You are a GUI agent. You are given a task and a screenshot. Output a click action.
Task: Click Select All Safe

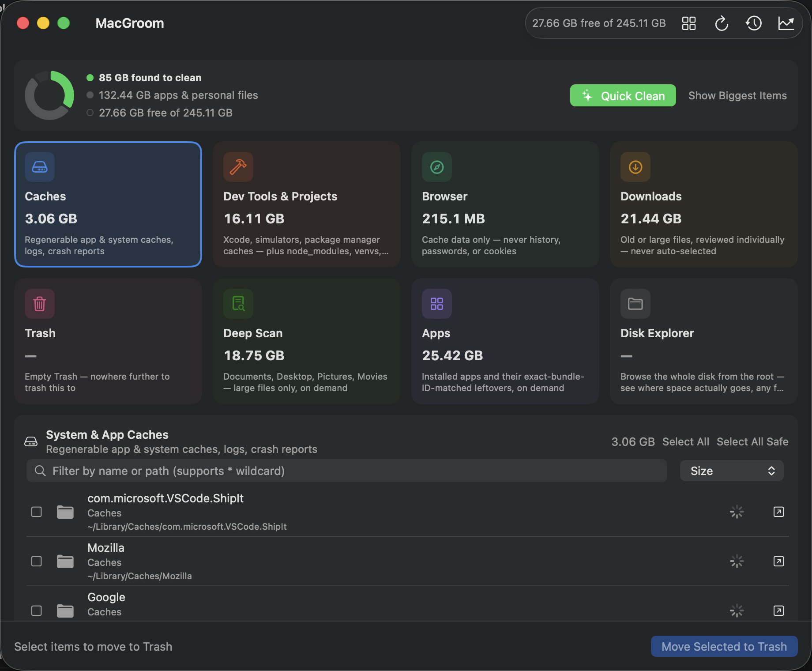coord(752,441)
